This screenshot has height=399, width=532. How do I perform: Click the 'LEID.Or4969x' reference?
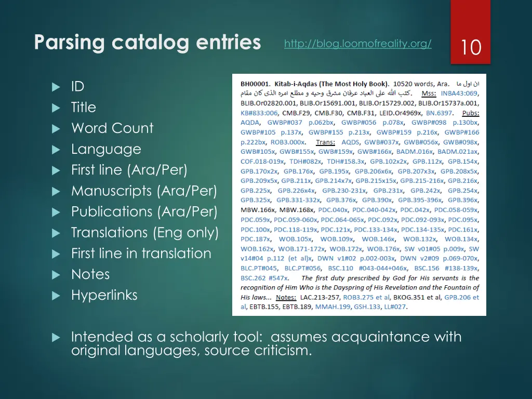401,113
